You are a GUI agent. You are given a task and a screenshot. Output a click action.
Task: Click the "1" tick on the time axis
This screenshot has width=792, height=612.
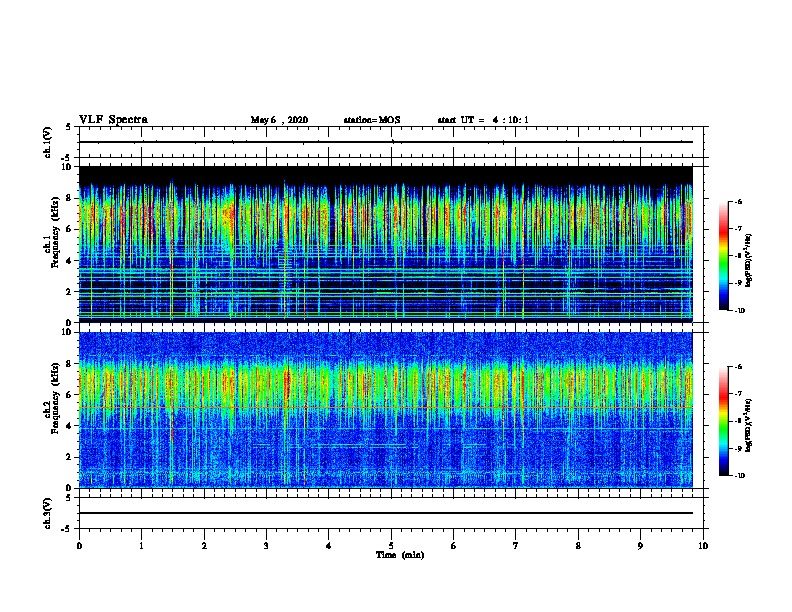(141, 546)
